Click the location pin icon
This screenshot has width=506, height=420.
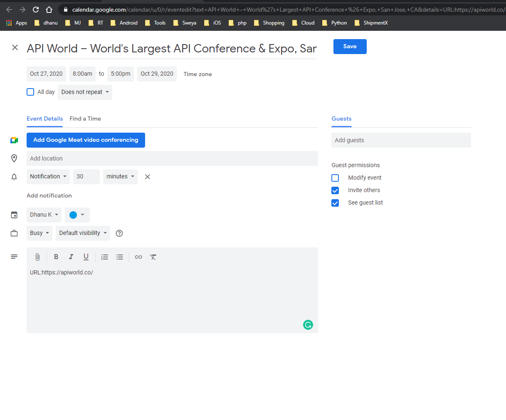click(x=14, y=158)
